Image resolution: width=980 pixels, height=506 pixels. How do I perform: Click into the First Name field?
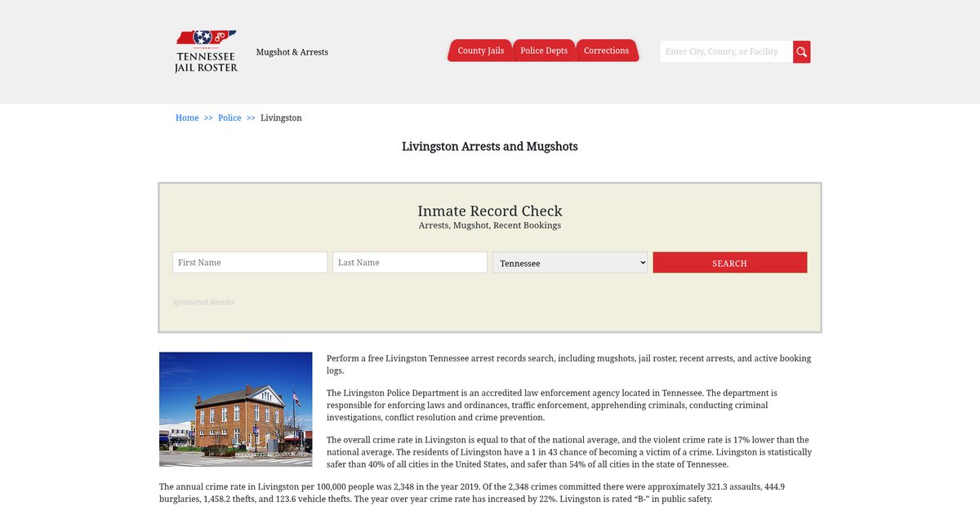[x=250, y=263]
